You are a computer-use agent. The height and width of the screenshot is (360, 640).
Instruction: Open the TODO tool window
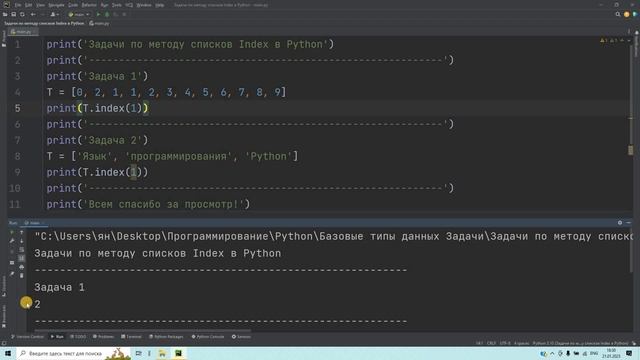[78, 337]
